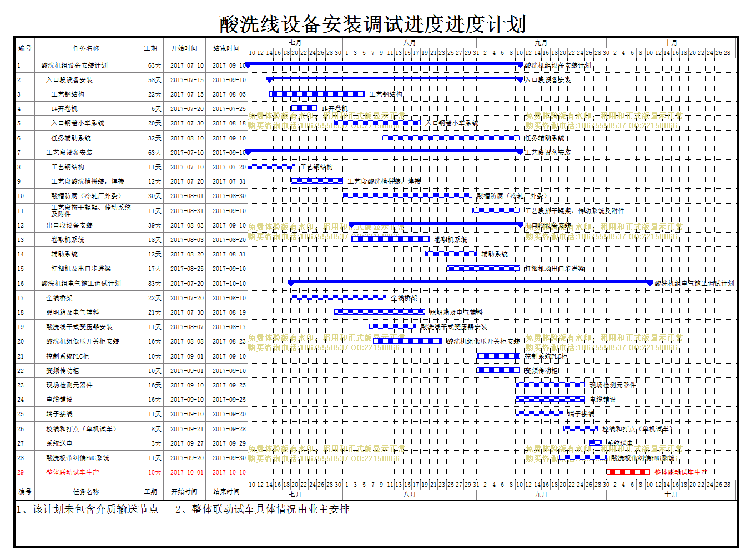Click the end date 2017-08-18
Viewport: 751px width, 560px height.
point(229,123)
